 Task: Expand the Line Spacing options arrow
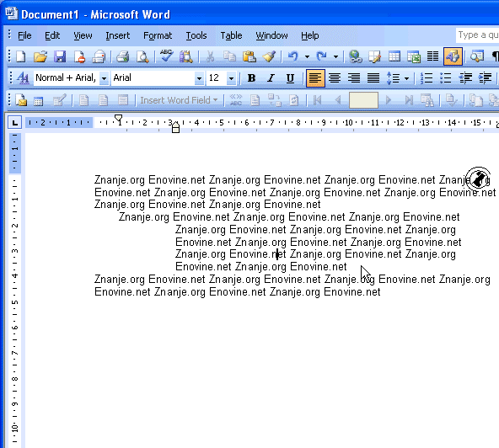point(407,78)
